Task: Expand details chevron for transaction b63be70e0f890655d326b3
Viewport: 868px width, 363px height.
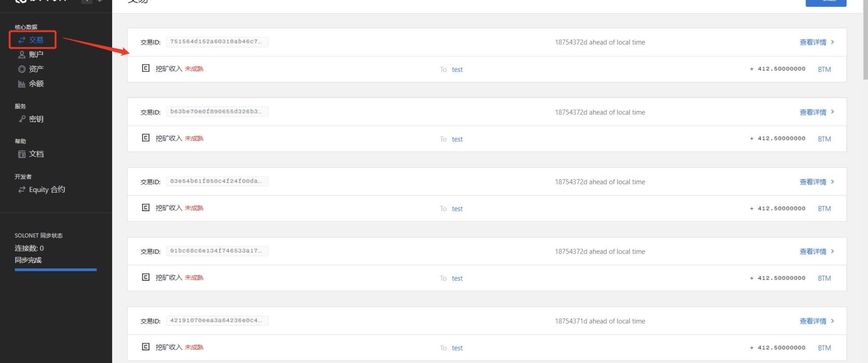Action: coord(833,112)
